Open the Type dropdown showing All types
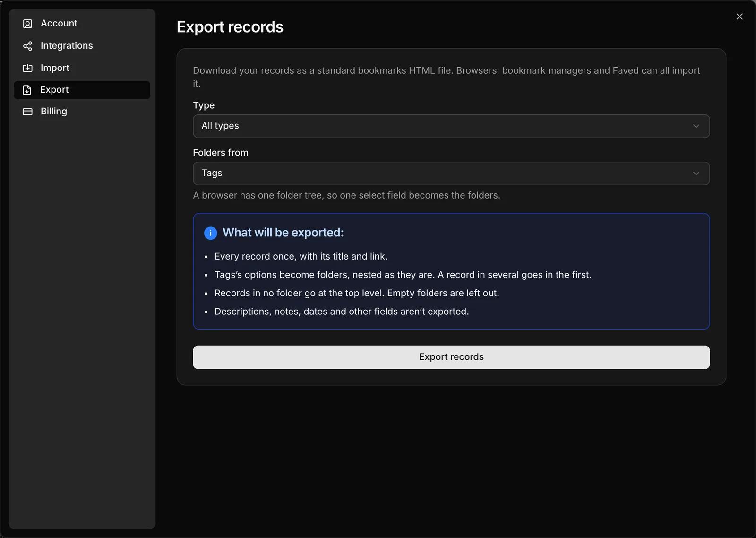This screenshot has height=538, width=756. coord(451,126)
